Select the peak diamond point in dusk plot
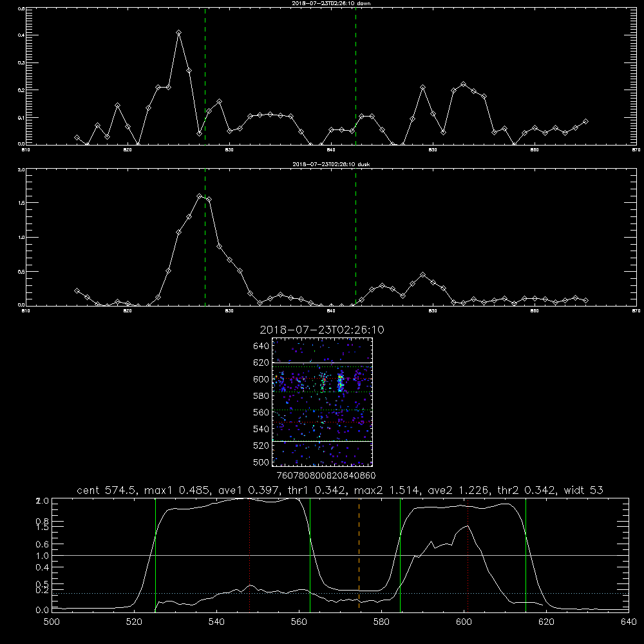The image size is (644, 644). point(199,196)
